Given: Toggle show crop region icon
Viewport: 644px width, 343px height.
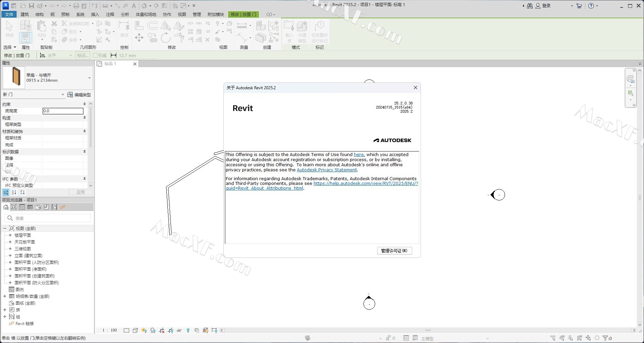Looking at the screenshot, I should pyautogui.click(x=170, y=330).
